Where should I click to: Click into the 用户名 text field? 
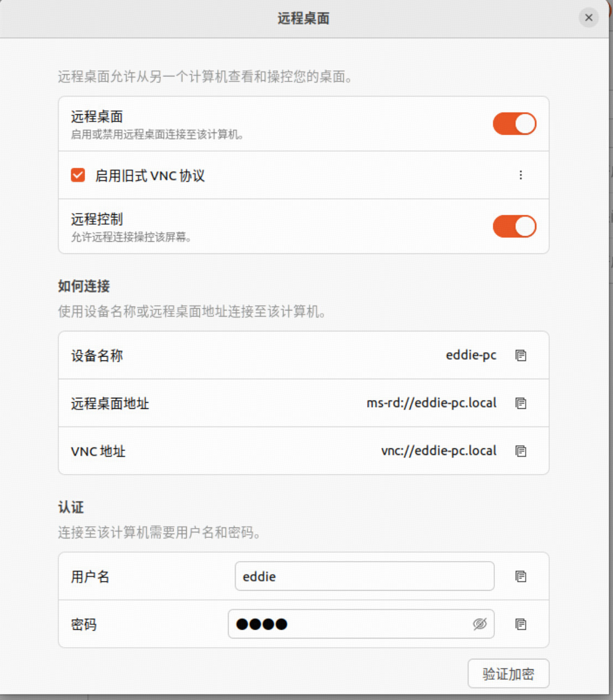[x=364, y=576]
